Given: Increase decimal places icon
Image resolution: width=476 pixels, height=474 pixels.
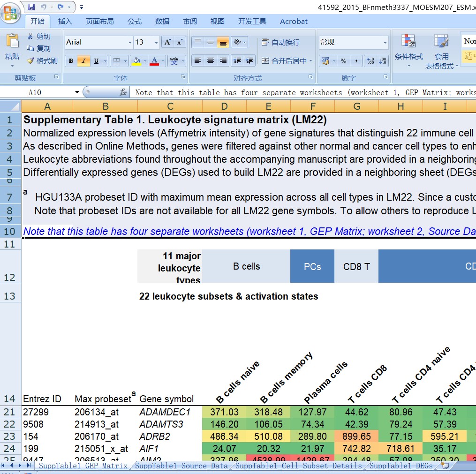Looking at the screenshot, I should point(370,60).
